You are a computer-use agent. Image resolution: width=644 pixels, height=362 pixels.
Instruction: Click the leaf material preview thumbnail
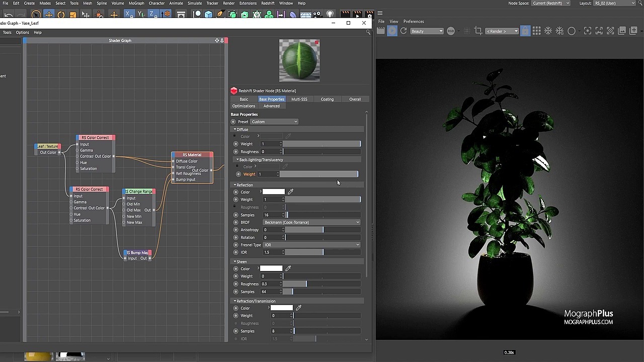tap(299, 60)
